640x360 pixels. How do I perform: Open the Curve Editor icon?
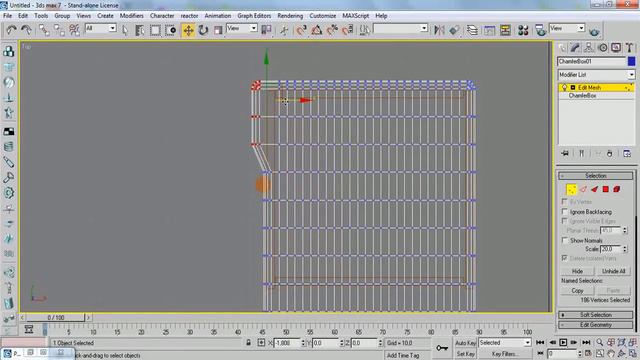[x=489, y=30]
